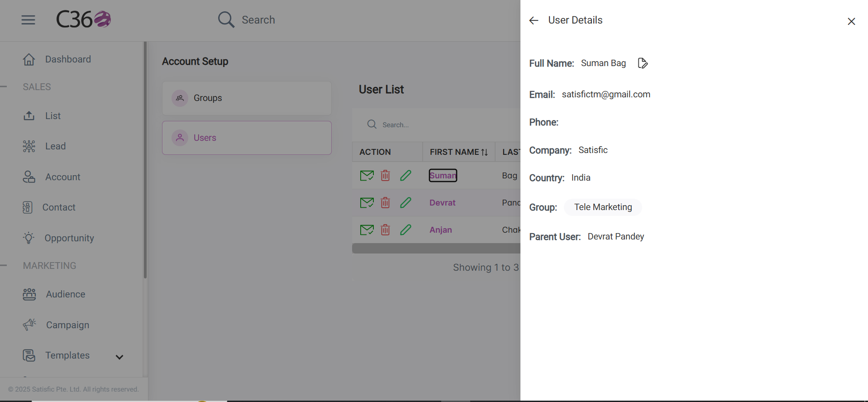This screenshot has height=402, width=868.
Task: Delete the Devrat user with trash icon
Action: [385, 203]
